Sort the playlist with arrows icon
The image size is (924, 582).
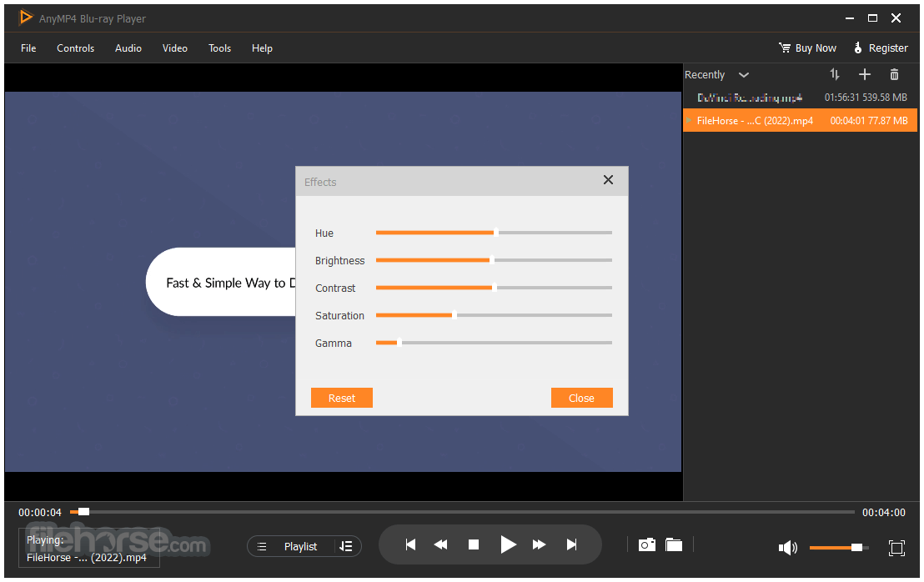pos(835,74)
